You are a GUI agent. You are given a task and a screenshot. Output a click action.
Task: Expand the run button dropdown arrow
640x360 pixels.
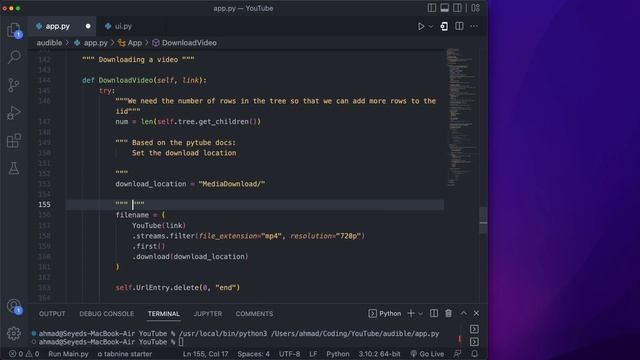coord(431,27)
